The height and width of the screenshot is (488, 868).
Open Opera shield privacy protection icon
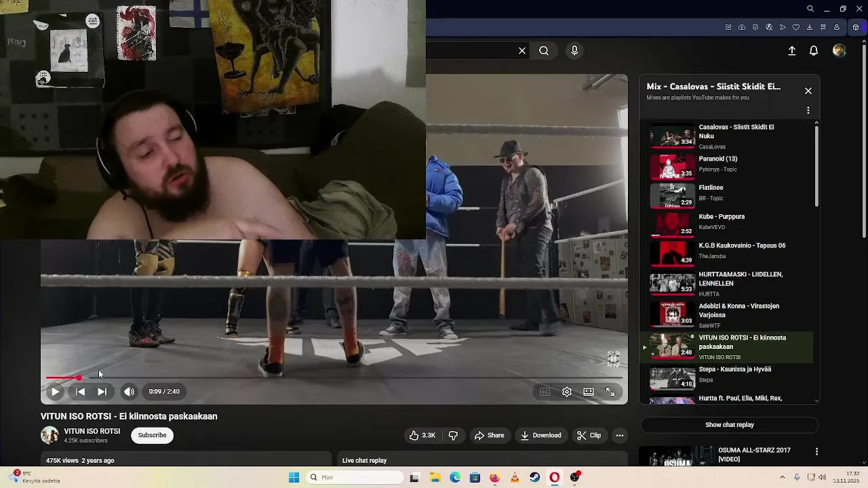tap(755, 28)
